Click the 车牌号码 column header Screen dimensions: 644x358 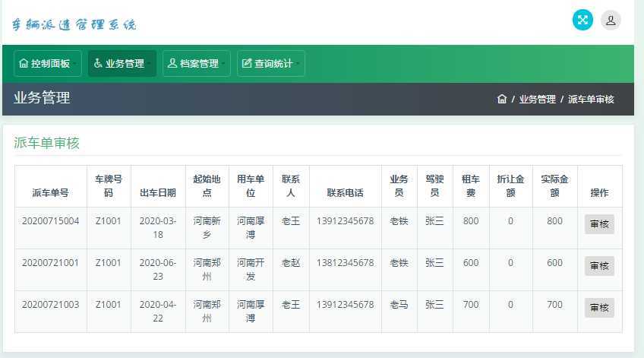[109, 185]
